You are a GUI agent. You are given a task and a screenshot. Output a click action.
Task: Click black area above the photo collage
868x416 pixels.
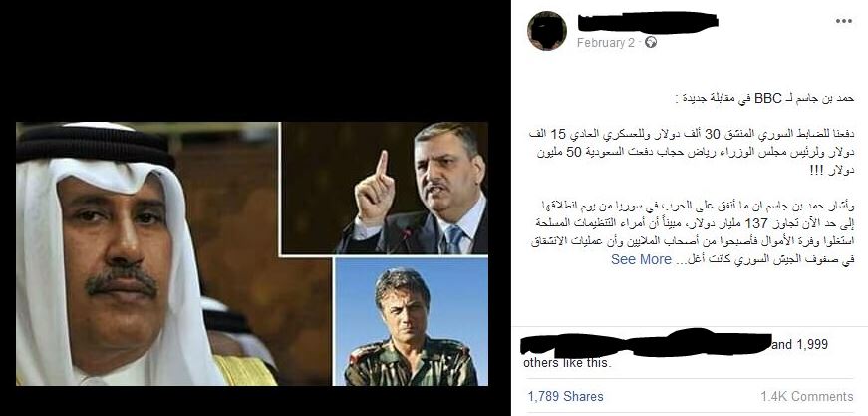255,61
